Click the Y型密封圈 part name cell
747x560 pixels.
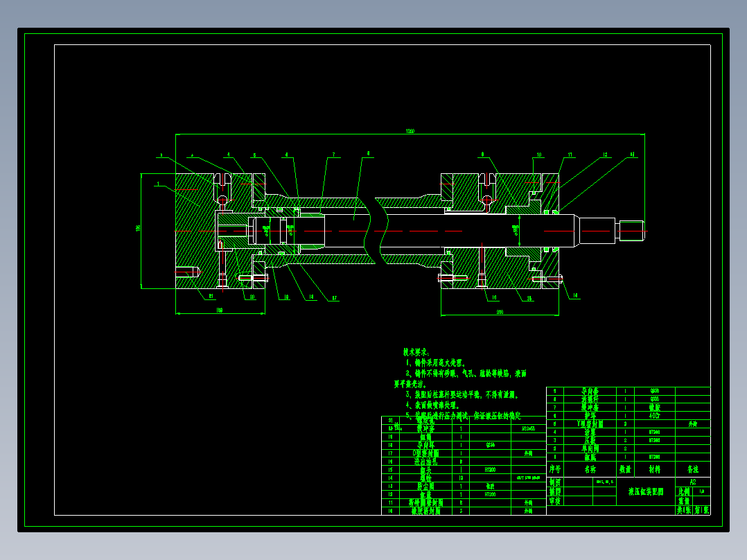point(590,423)
